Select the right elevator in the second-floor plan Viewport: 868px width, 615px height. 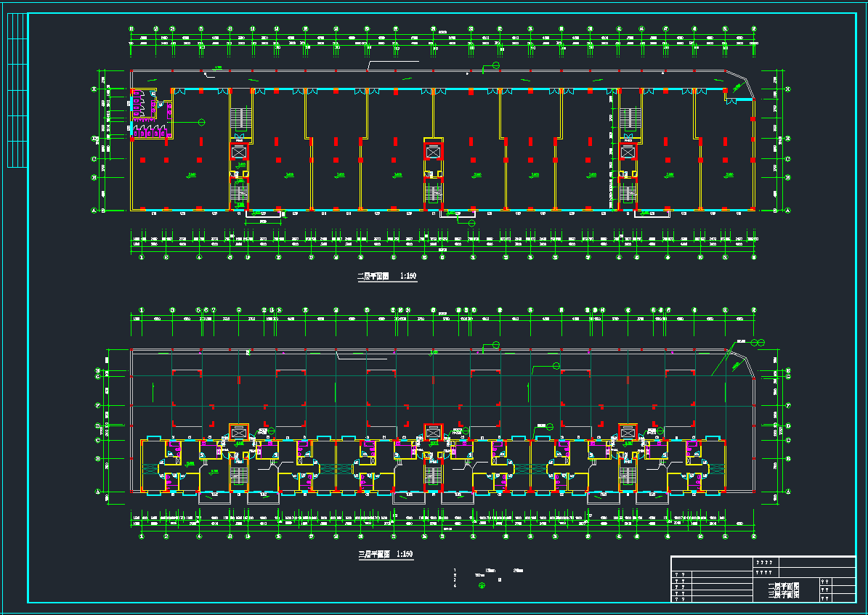(x=628, y=152)
